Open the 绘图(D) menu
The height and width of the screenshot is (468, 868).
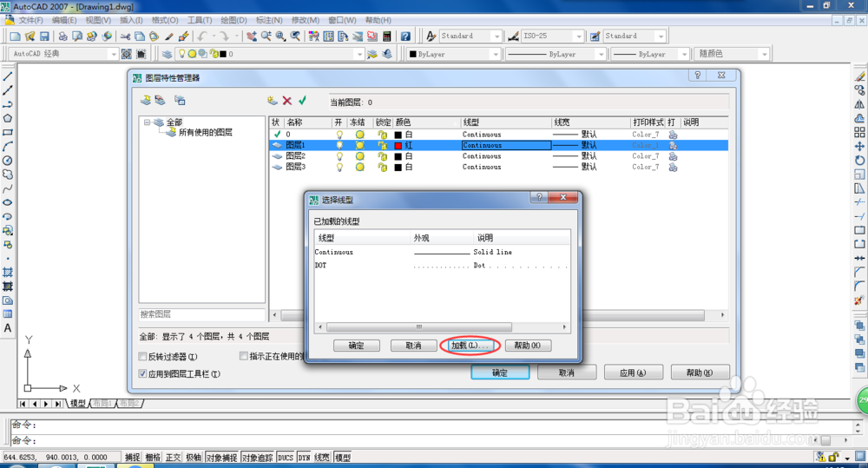(233, 21)
